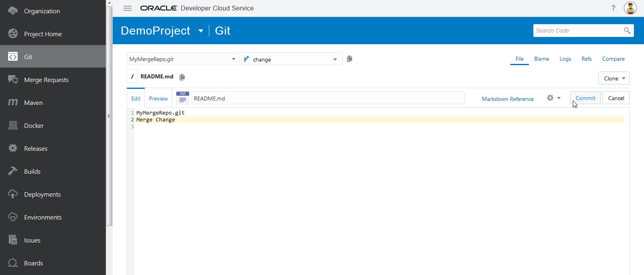This screenshot has width=644, height=275.
Task: Switch to the Refs tab
Action: [586, 59]
